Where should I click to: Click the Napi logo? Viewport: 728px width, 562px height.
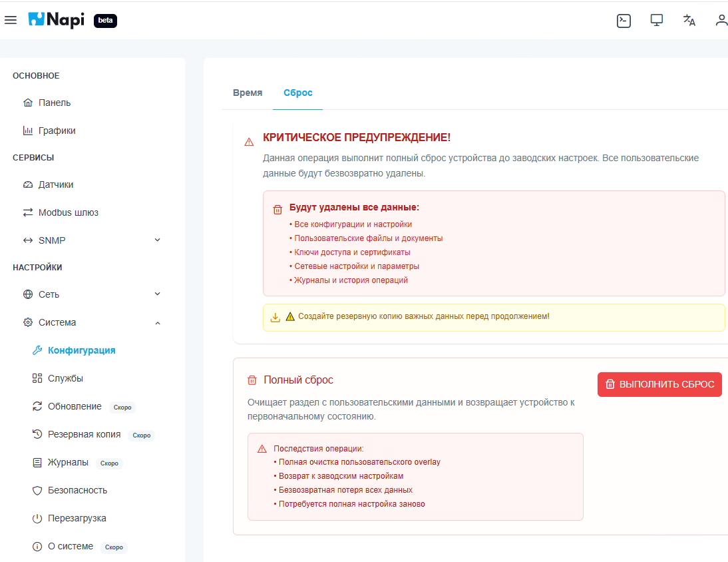tap(57, 20)
